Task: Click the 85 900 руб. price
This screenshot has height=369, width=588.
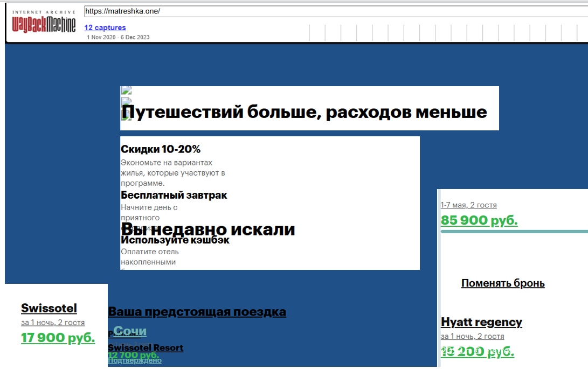Action: coord(479,220)
